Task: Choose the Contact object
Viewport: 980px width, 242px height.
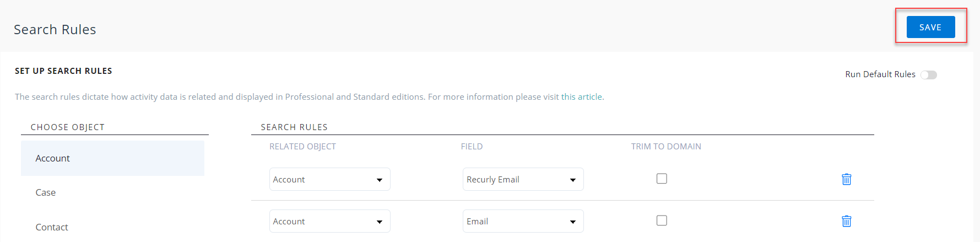Action: [52, 227]
